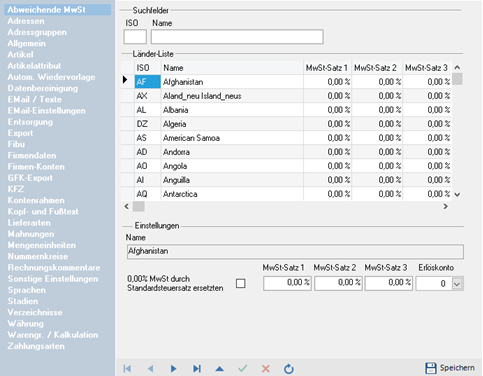
Task: Select Abweichende MwSt in sidebar
Action: [58, 10]
